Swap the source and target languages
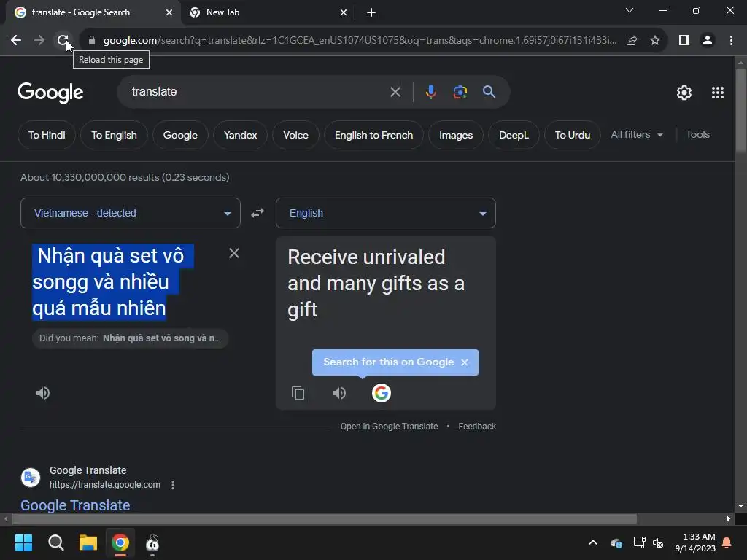Viewport: 747px width, 560px height. (x=258, y=213)
